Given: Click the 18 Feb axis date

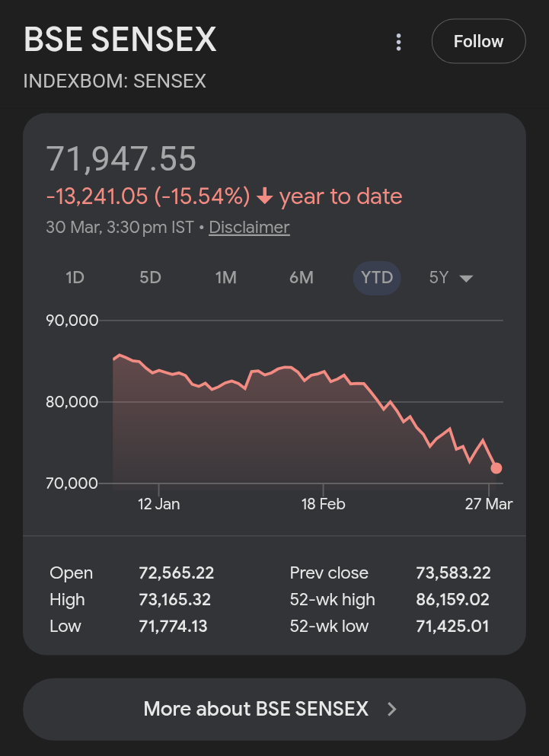Looking at the screenshot, I should click(x=323, y=504).
